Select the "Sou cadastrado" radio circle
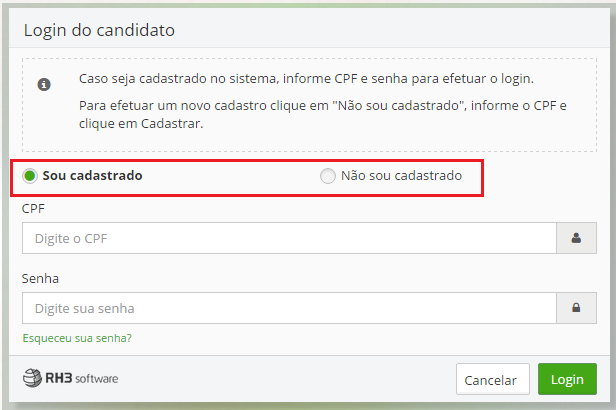The image size is (616, 410). (x=30, y=176)
